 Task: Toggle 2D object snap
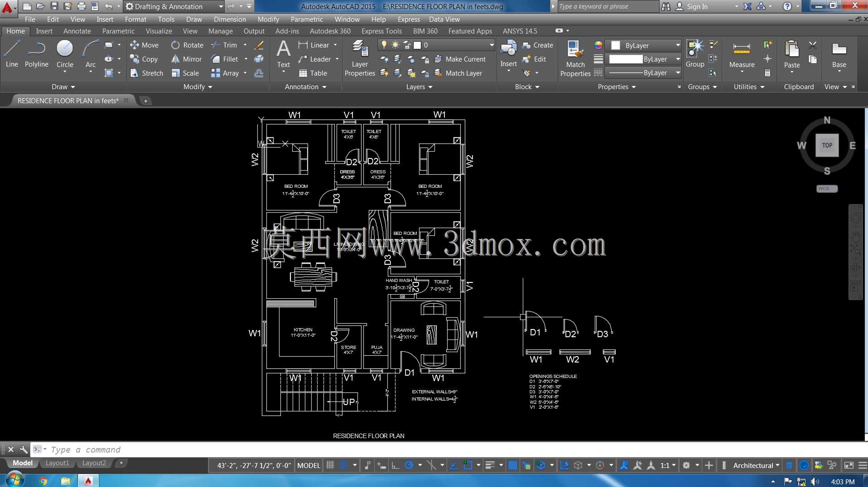(x=468, y=465)
